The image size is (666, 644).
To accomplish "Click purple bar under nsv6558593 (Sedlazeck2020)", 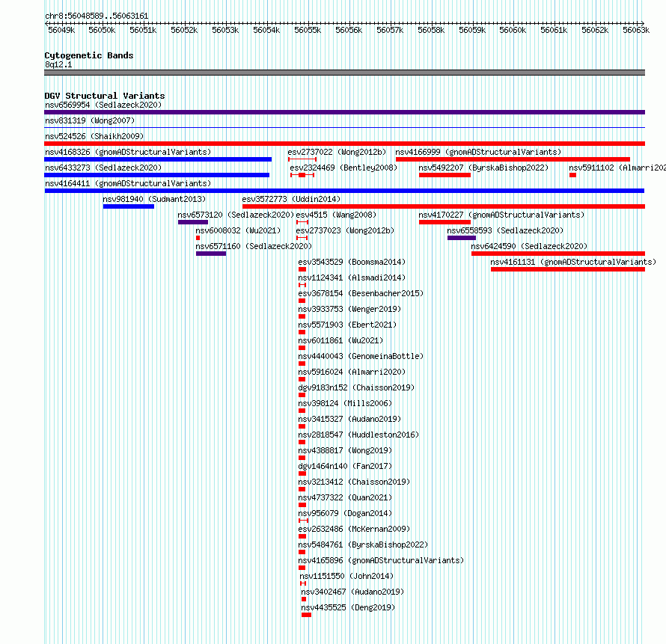I will click(x=461, y=238).
